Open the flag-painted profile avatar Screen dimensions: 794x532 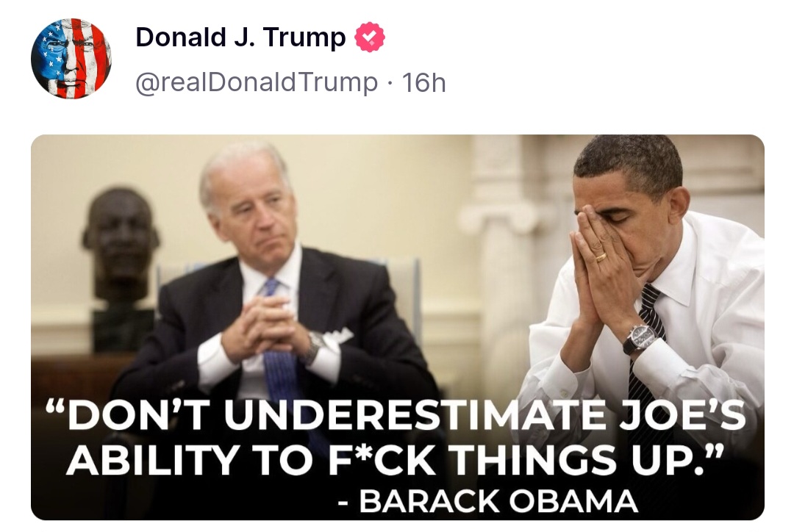[x=71, y=59]
